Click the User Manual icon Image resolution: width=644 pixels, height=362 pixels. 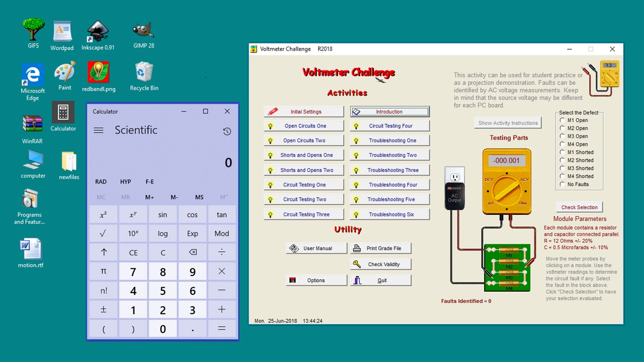294,248
